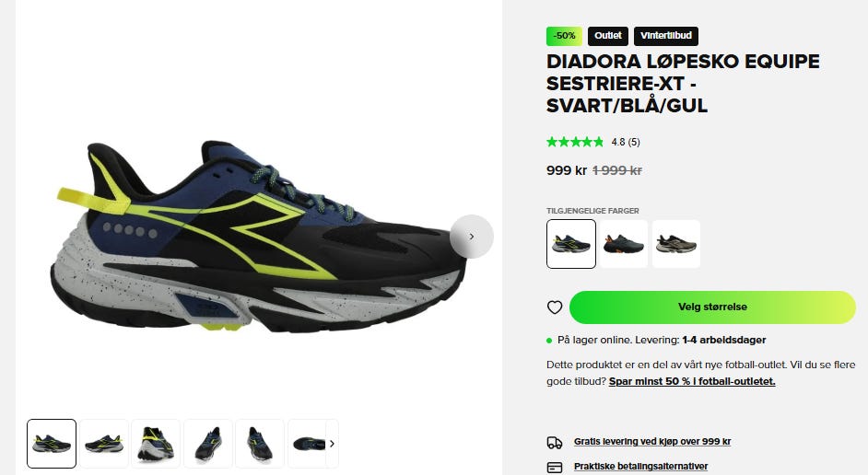Choose the beige/olive color variant

tap(676, 244)
